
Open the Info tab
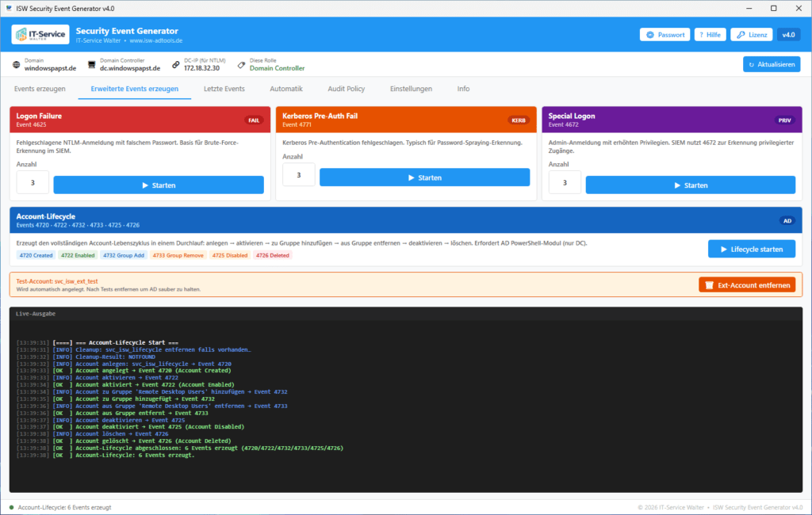(463, 89)
